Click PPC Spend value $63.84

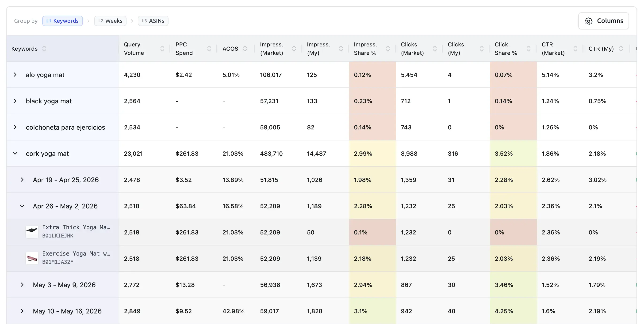click(185, 206)
